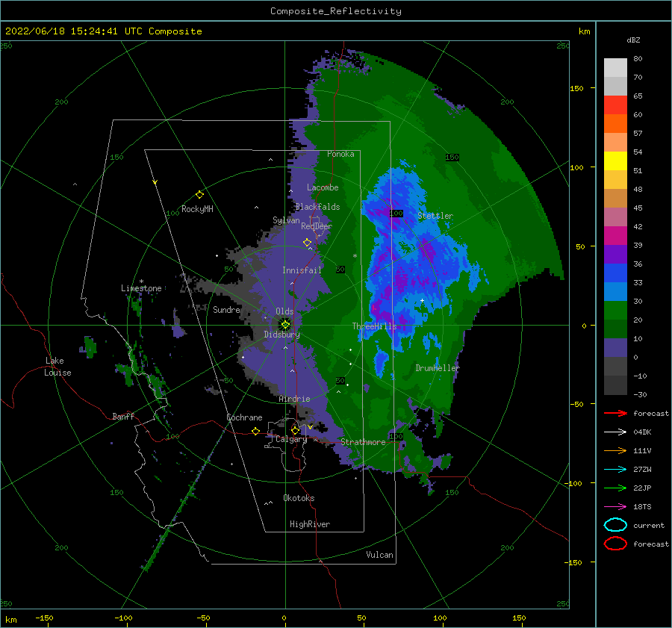
Task: Click the Sundre label
Action: coord(227,309)
